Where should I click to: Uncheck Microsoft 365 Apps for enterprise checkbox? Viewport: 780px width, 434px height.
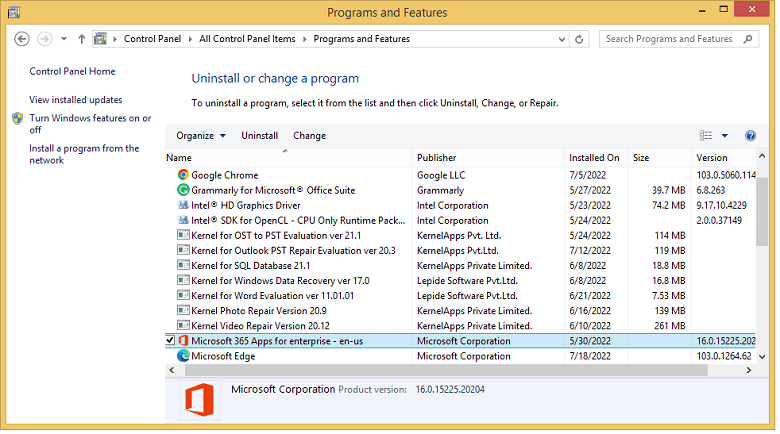coord(170,340)
